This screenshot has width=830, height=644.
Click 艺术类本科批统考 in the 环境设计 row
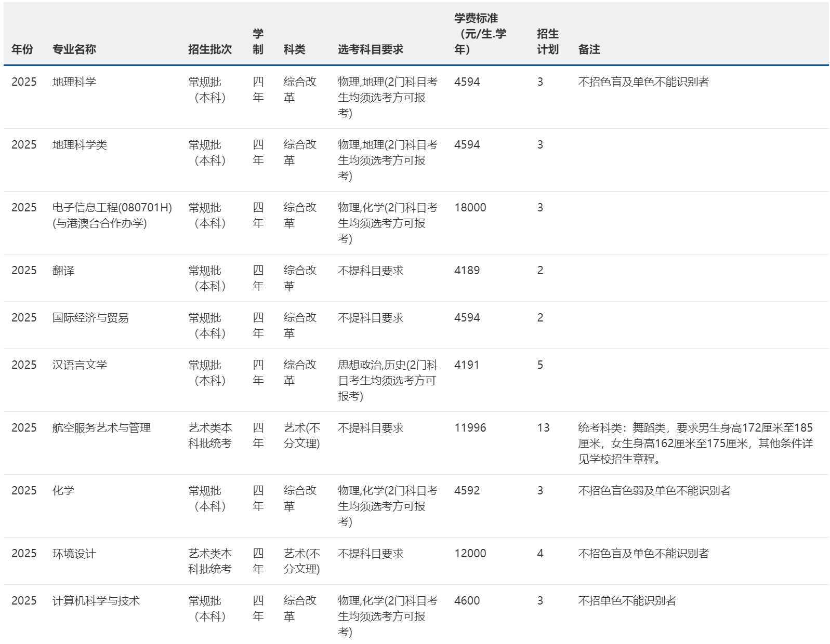[x=210, y=561]
